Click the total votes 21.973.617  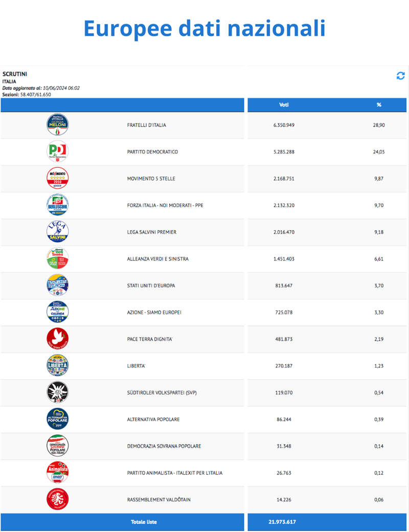(x=282, y=522)
